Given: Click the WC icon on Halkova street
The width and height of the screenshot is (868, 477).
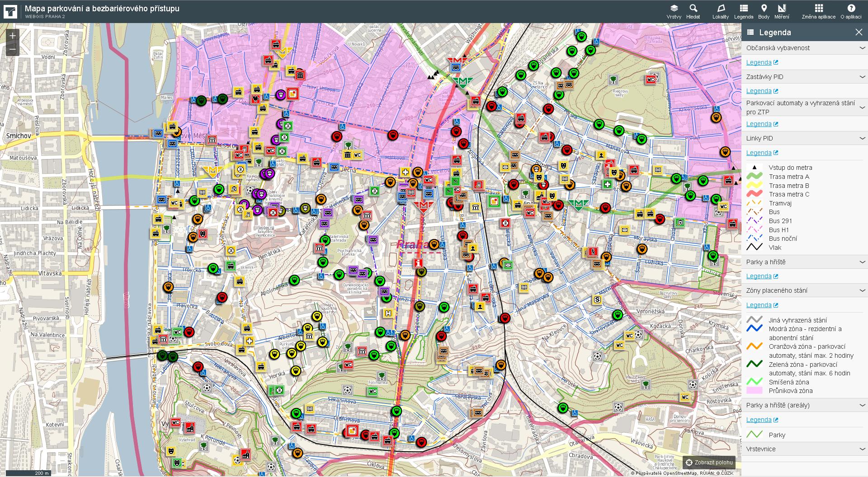Looking at the screenshot, I should point(358,155).
